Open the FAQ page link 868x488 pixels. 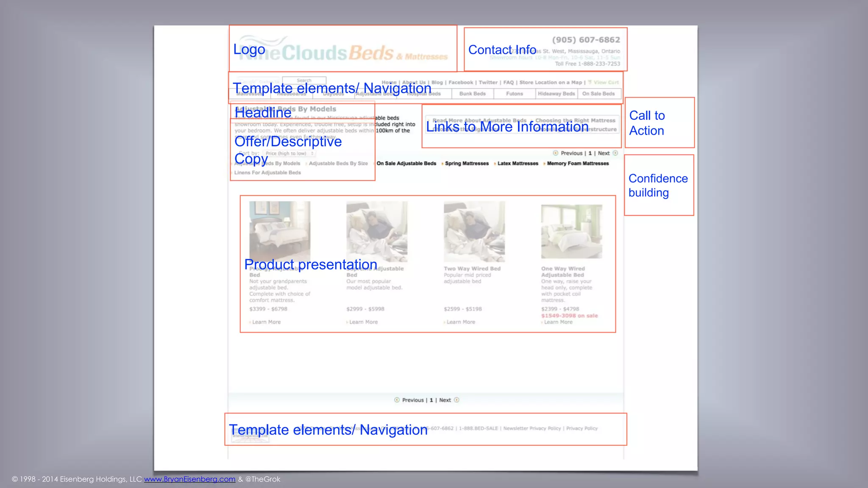coord(509,83)
